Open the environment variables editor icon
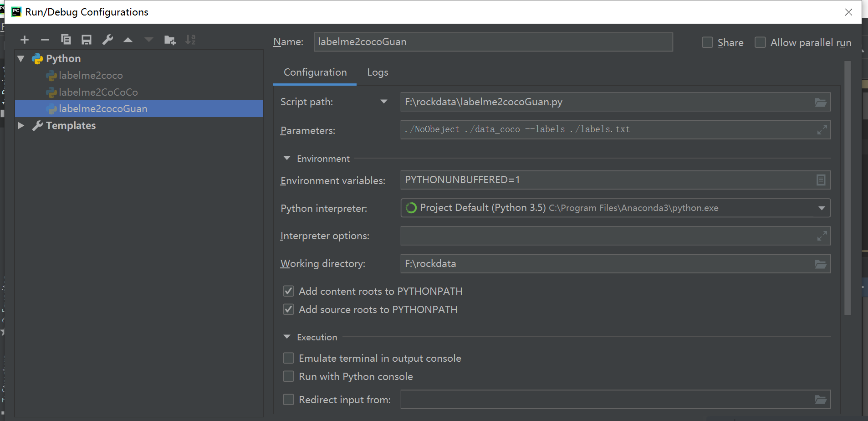 pos(821,180)
